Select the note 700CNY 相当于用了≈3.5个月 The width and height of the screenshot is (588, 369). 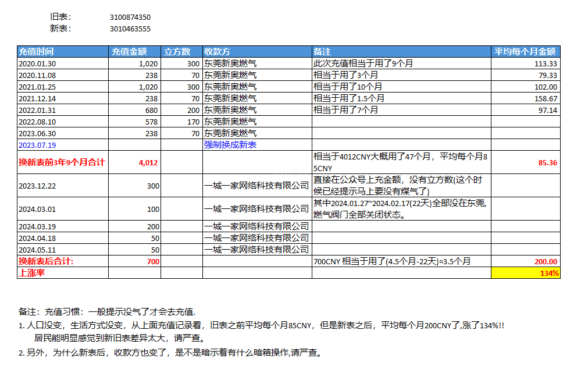click(x=402, y=261)
